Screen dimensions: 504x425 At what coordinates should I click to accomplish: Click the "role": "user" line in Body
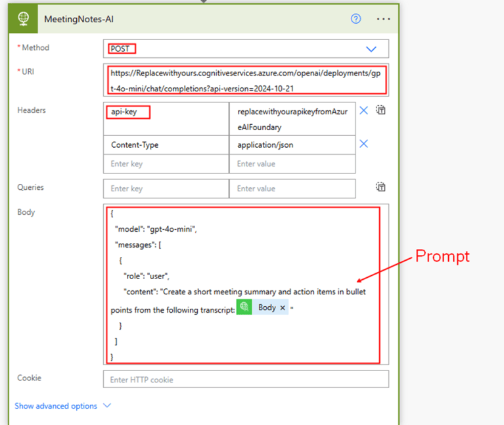pyautogui.click(x=147, y=276)
